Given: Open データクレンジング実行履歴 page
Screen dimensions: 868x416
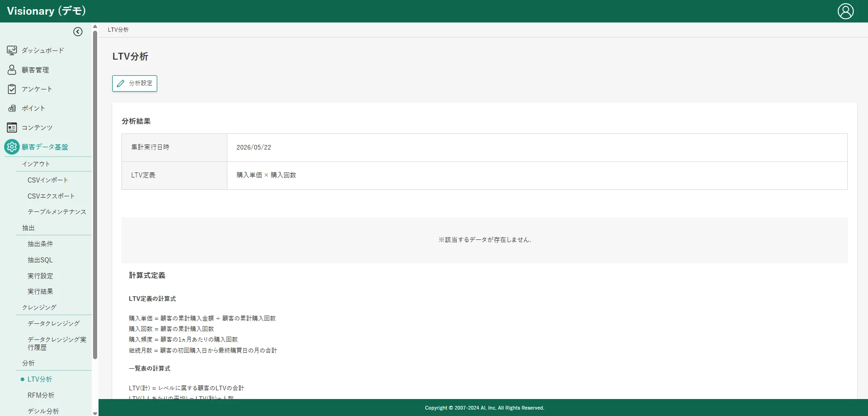Looking at the screenshot, I should [57, 343].
